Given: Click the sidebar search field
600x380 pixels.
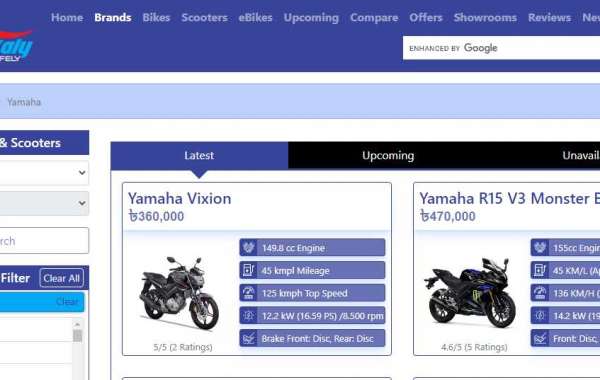Looking at the screenshot, I should pos(44,241).
